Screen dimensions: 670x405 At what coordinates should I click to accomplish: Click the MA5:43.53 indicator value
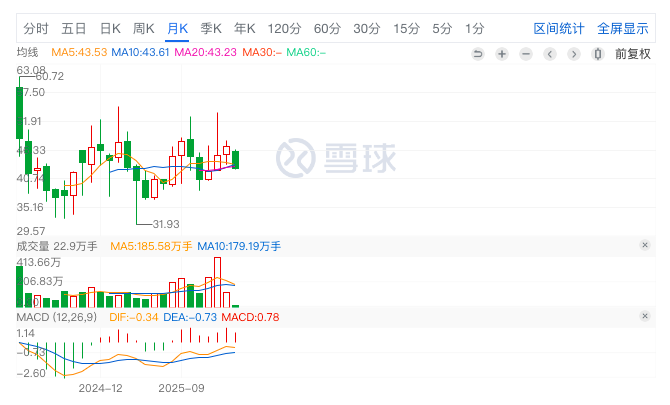[x=79, y=53]
